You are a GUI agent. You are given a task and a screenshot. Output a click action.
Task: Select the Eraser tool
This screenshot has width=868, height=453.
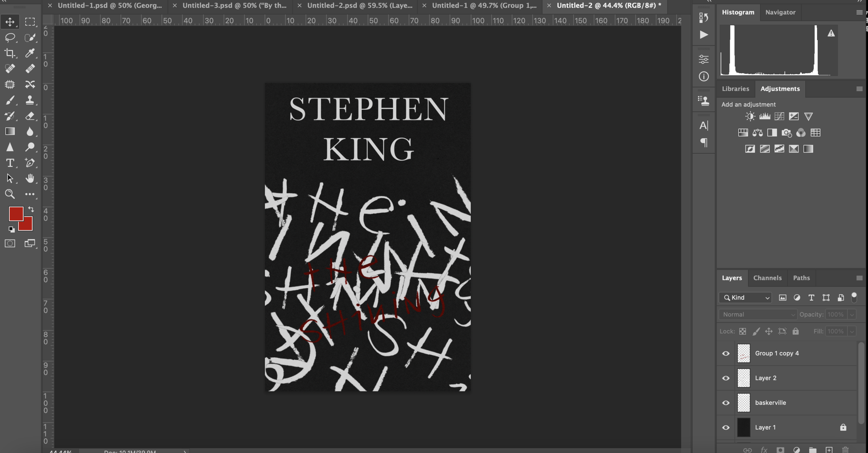coord(30,116)
